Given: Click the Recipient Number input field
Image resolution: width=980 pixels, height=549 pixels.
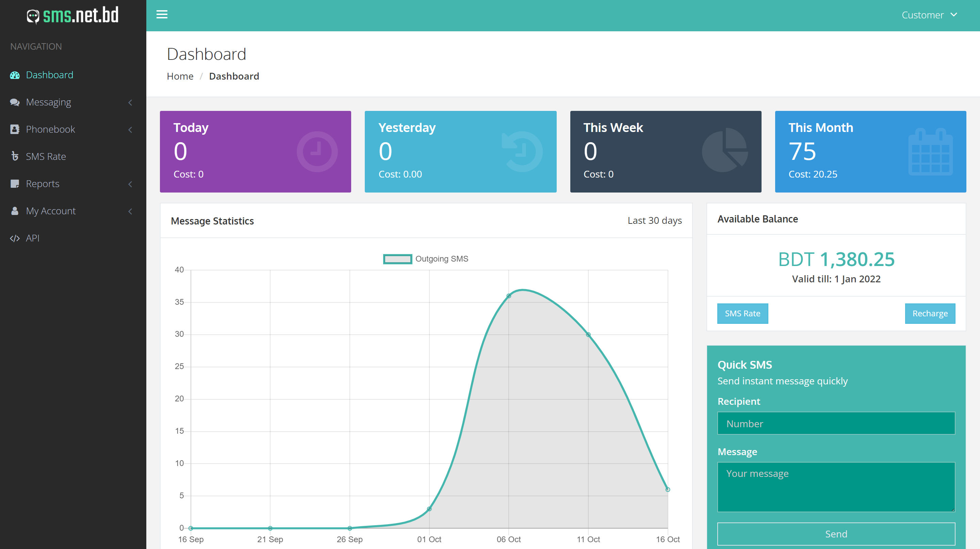Looking at the screenshot, I should (836, 423).
